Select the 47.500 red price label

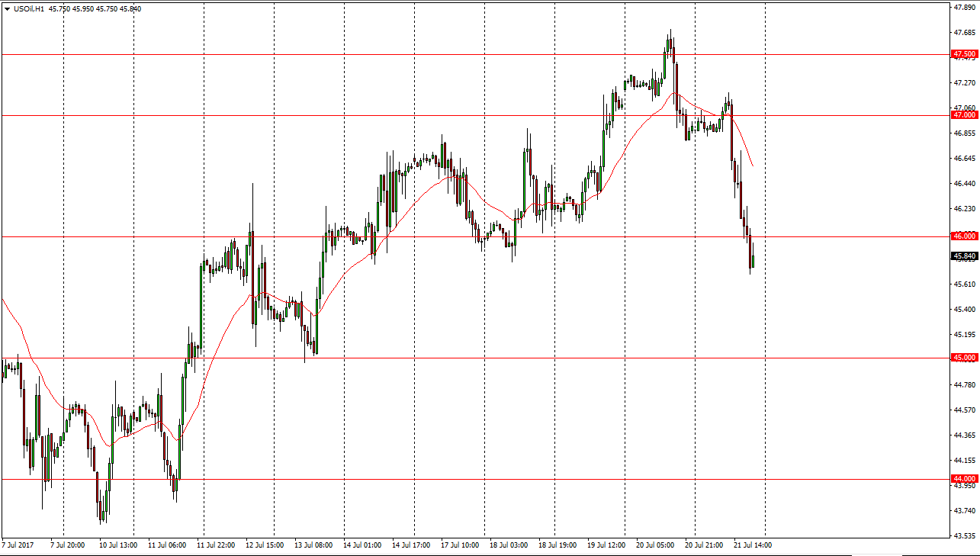[964, 54]
